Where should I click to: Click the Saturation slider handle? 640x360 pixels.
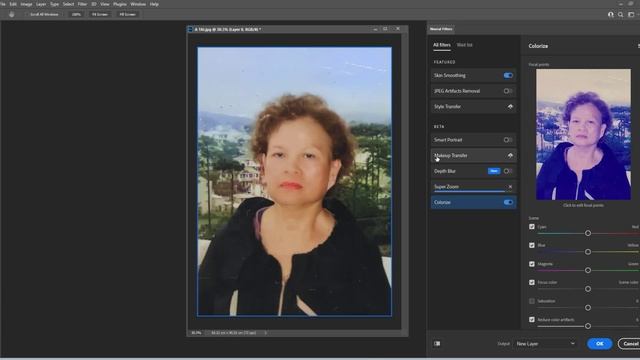point(588,307)
